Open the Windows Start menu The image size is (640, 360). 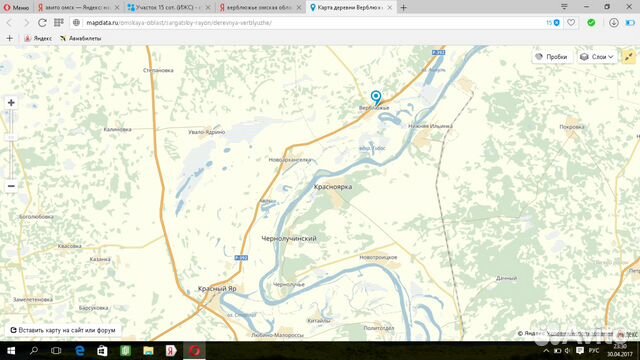pos(11,351)
